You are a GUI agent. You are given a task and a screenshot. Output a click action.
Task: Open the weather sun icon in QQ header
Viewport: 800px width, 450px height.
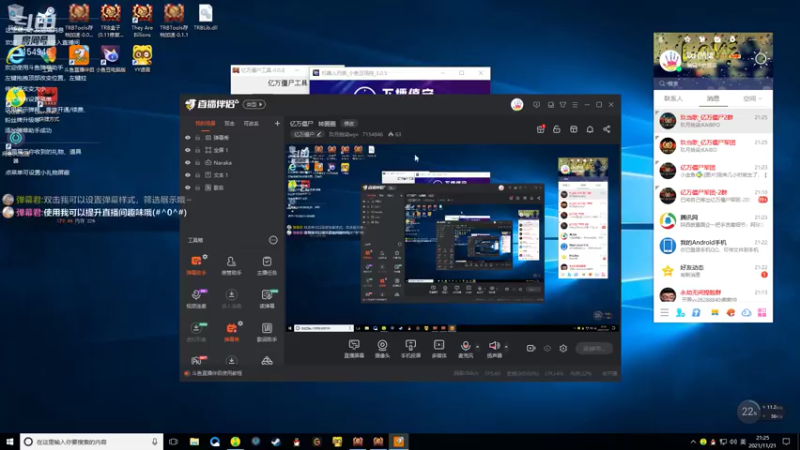[x=761, y=59]
